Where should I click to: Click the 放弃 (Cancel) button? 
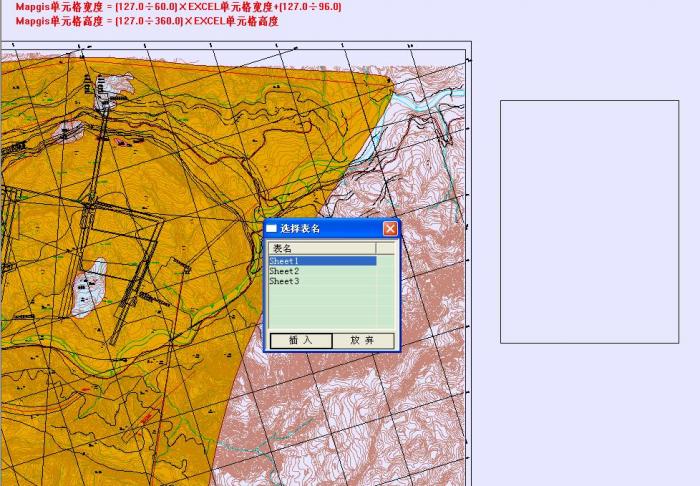click(x=362, y=340)
